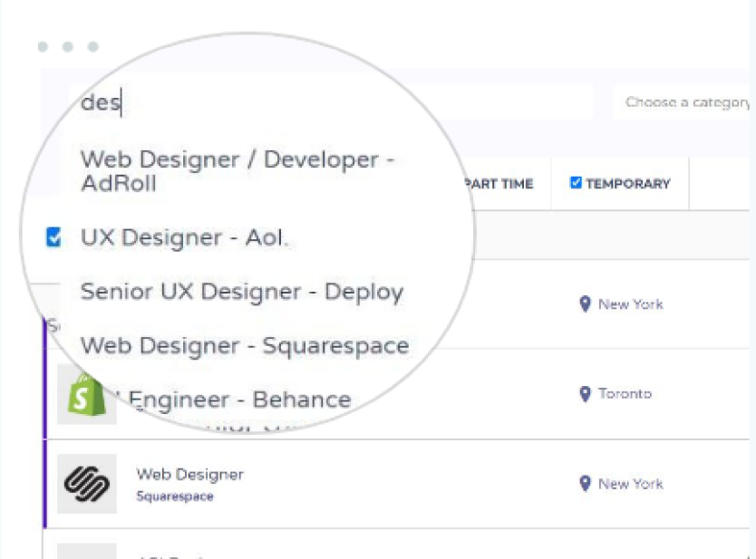
Task: Open the Shopify company logo
Action: [87, 394]
